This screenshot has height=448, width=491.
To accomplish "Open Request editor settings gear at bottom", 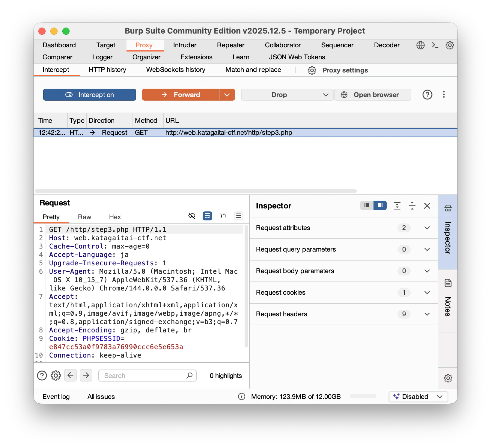I will [x=56, y=376].
